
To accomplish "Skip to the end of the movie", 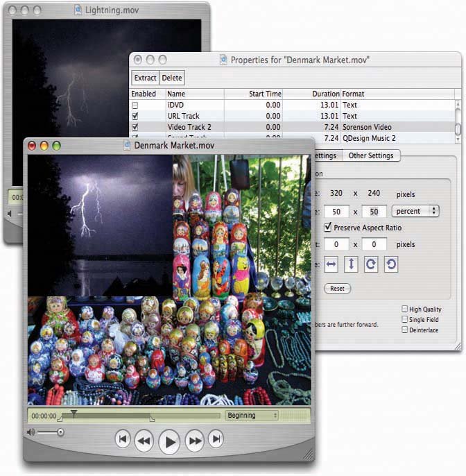I will point(216,439).
